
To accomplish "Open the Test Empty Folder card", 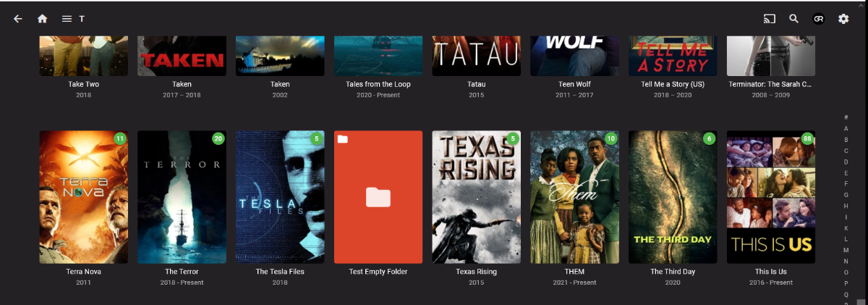I will [x=378, y=197].
